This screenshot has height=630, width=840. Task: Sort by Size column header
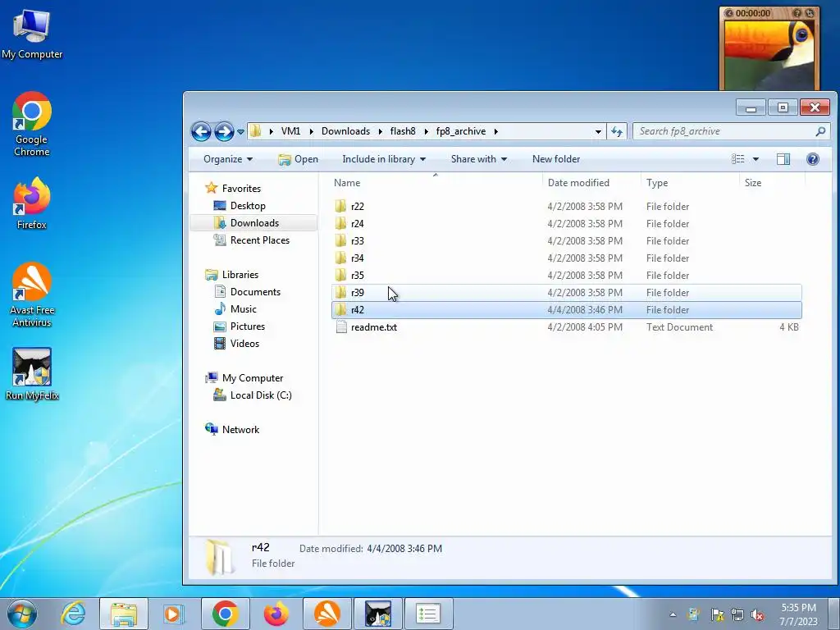point(772,183)
